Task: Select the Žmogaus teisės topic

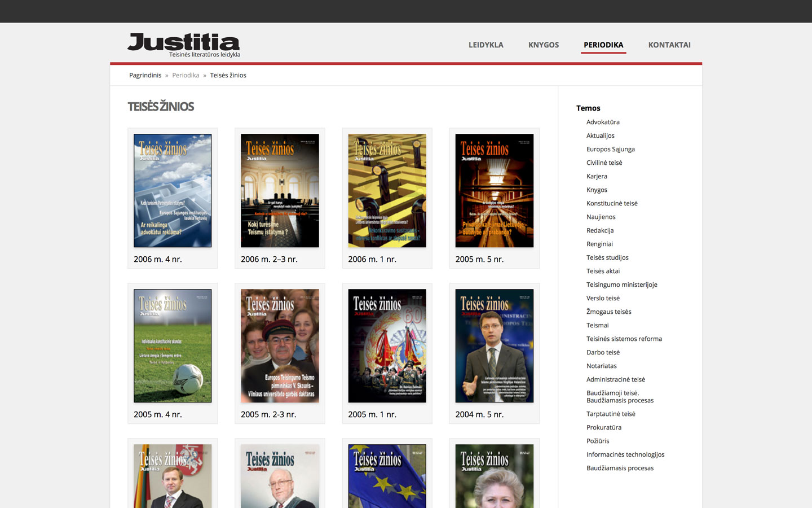Action: coord(609,312)
